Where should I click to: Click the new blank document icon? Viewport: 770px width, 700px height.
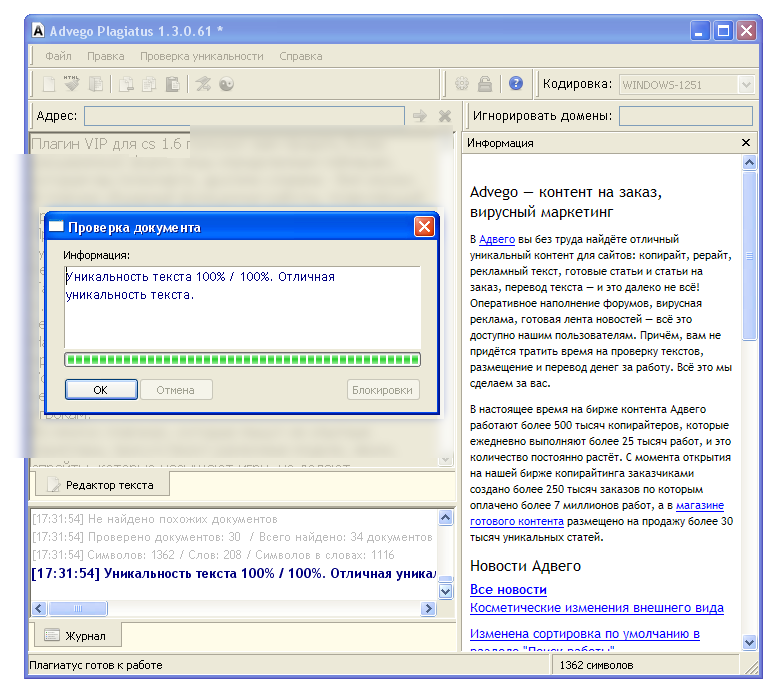pos(49,84)
